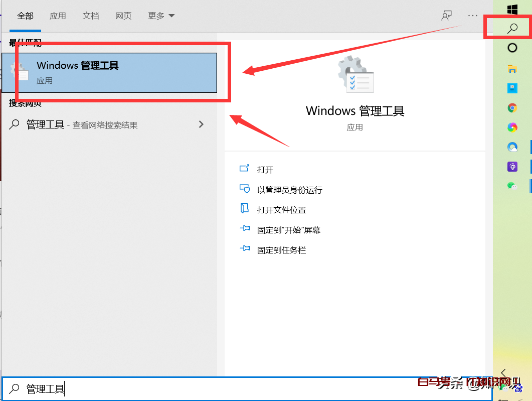Open the Start menu via Windows logo
Viewport: 532px width, 401px height.
512,9
